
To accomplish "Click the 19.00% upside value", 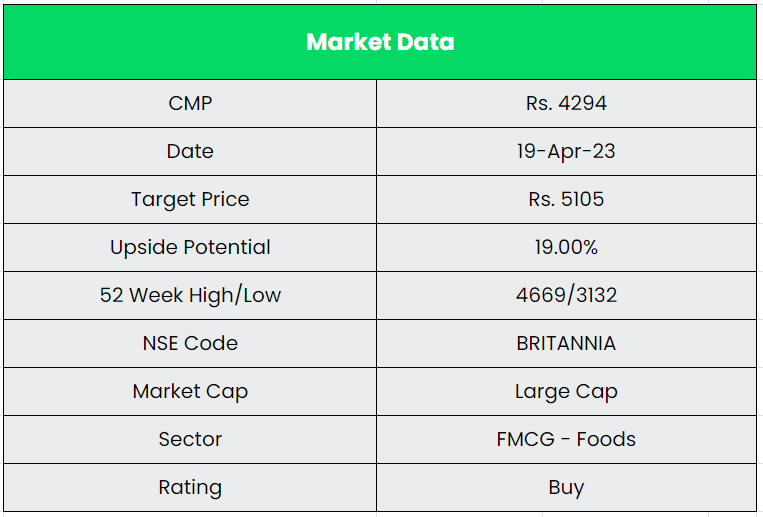I will click(566, 247).
